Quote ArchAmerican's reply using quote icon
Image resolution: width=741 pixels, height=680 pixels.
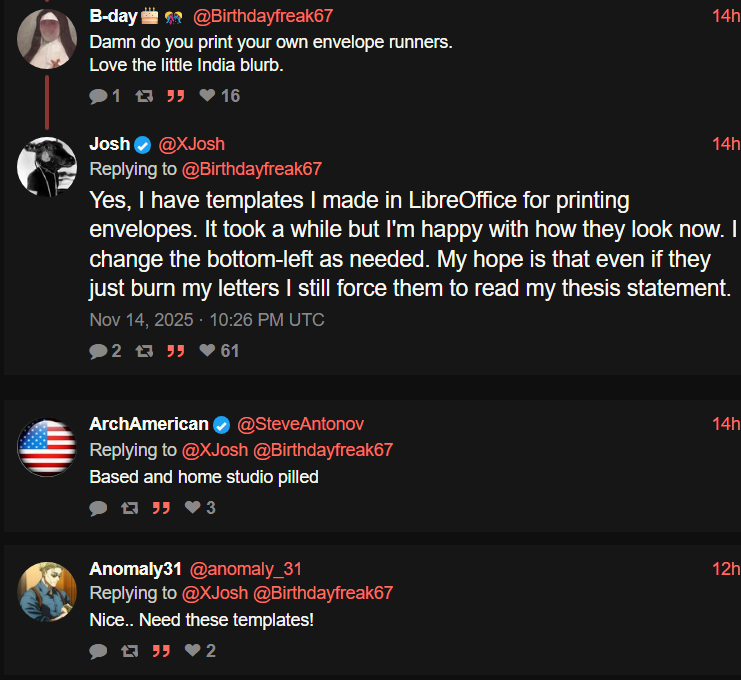point(160,508)
